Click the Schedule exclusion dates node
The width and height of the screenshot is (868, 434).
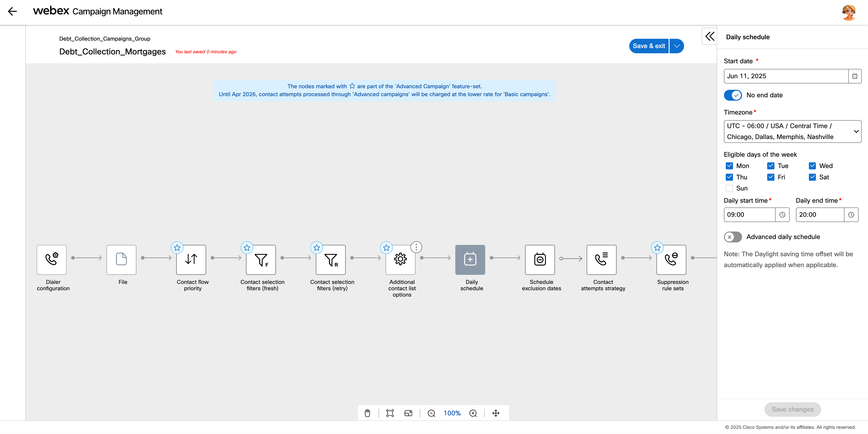[540, 259]
